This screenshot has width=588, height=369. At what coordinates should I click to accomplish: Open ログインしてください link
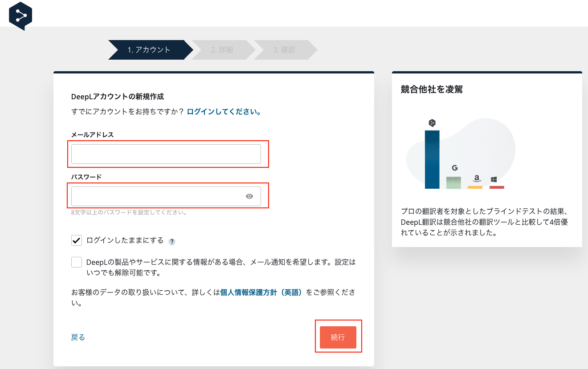pos(224,112)
